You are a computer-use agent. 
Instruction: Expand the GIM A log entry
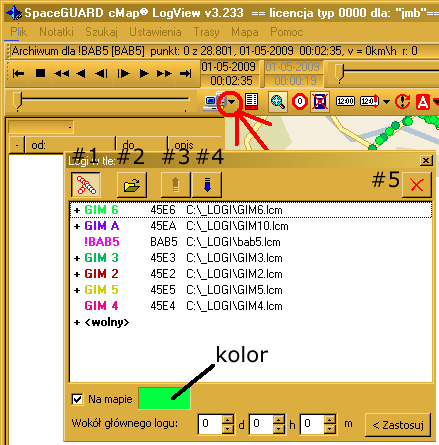77,226
